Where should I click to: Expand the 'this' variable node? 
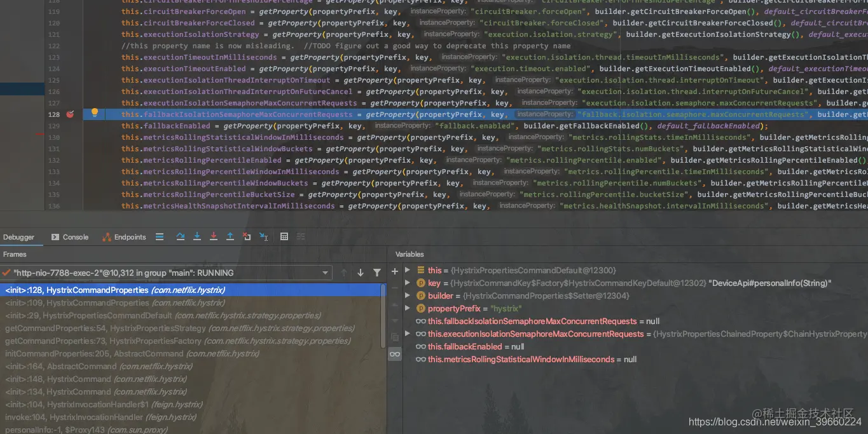pyautogui.click(x=408, y=270)
